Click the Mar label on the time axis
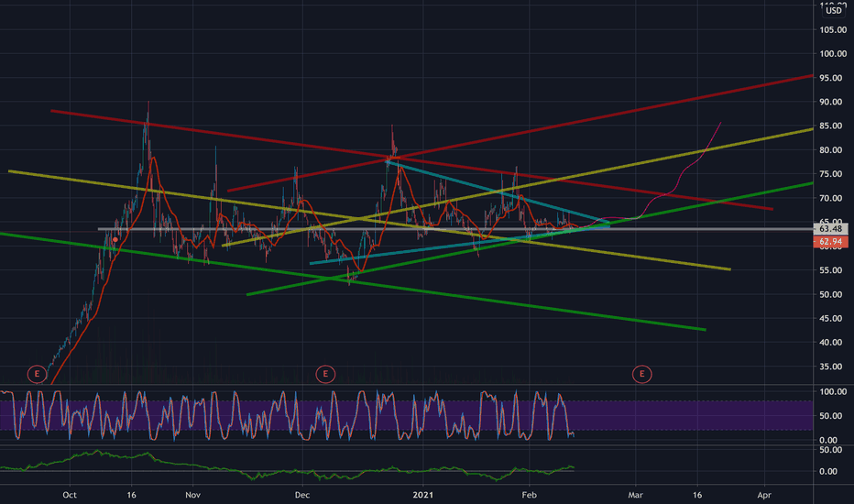This screenshot has height=504, width=854. 635,495
